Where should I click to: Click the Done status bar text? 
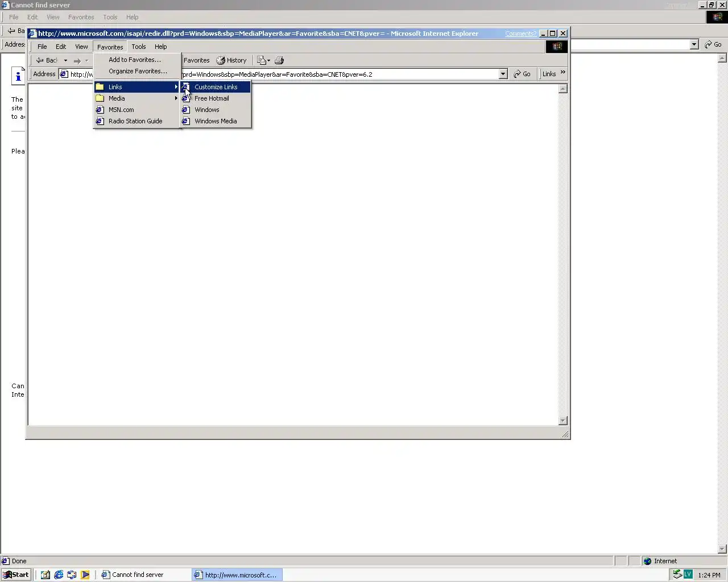19,561
